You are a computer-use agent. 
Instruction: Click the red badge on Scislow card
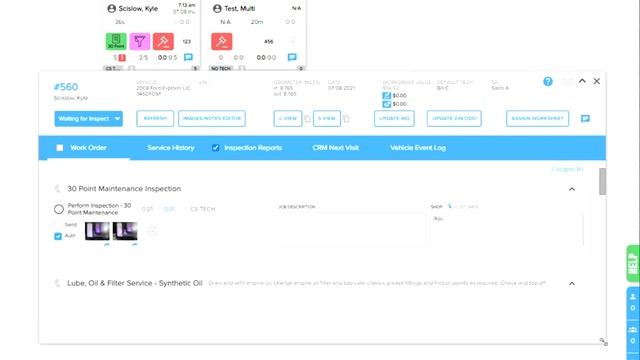click(122, 58)
